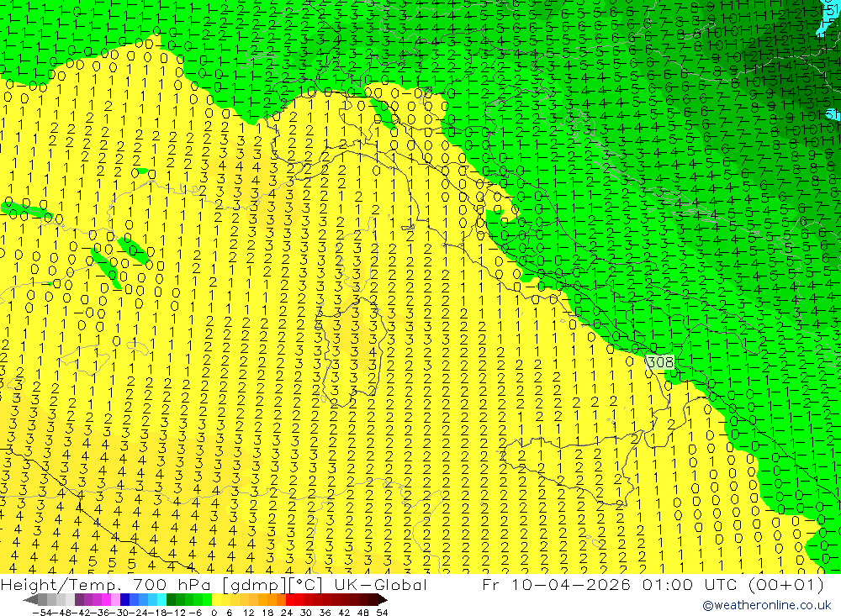Pick the cyan legend swatch above -18
The image size is (841, 616).
[161, 600]
